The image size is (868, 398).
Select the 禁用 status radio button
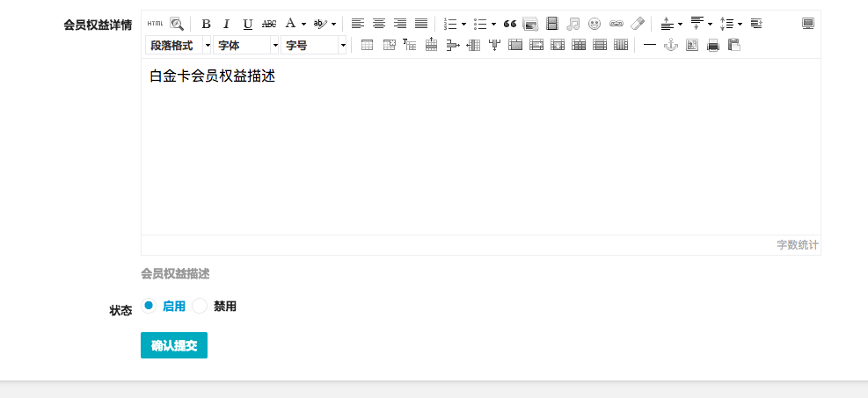point(200,306)
